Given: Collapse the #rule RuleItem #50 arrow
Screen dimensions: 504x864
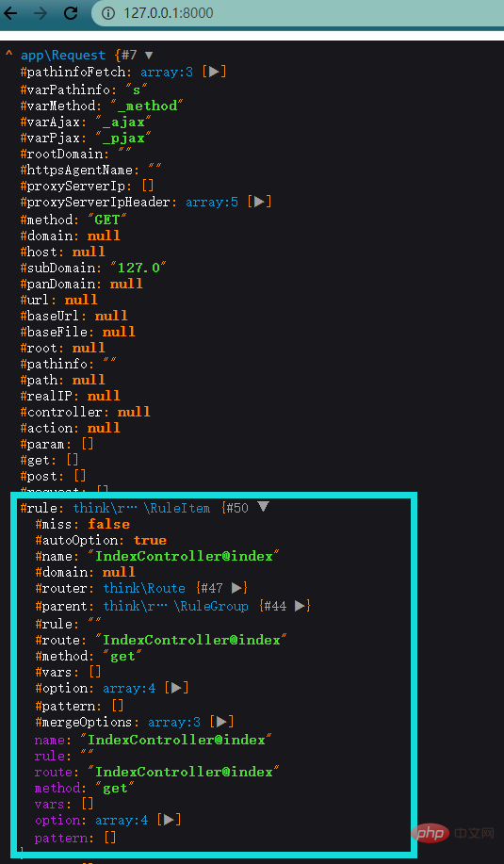Looking at the screenshot, I should pos(263,507).
